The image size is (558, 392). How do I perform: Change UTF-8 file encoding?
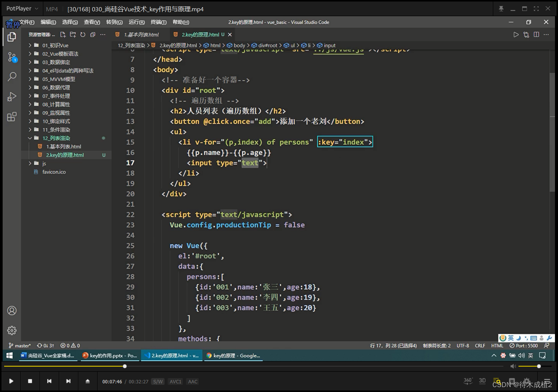pos(463,345)
